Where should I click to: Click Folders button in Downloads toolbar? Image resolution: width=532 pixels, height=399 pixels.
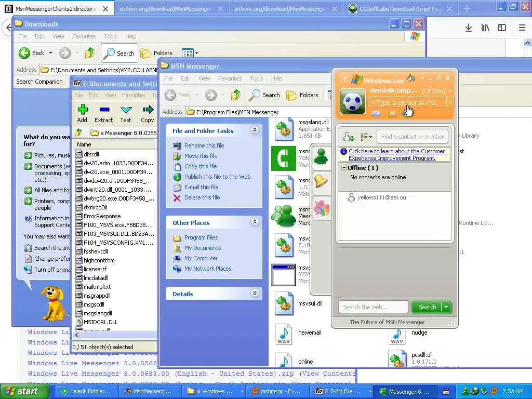(156, 53)
